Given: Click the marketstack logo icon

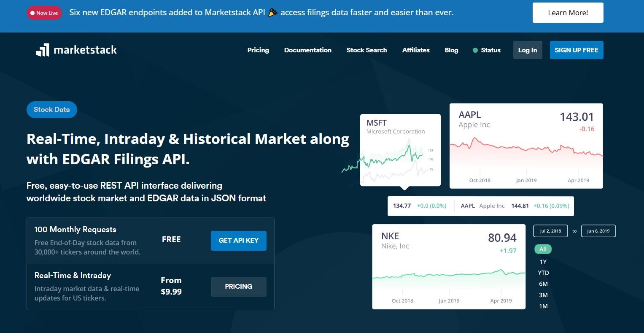Looking at the screenshot, I should 42,50.
